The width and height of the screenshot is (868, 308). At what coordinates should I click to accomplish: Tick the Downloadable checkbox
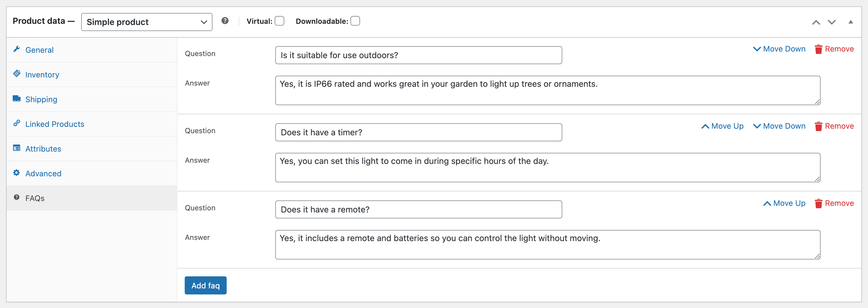[355, 21]
